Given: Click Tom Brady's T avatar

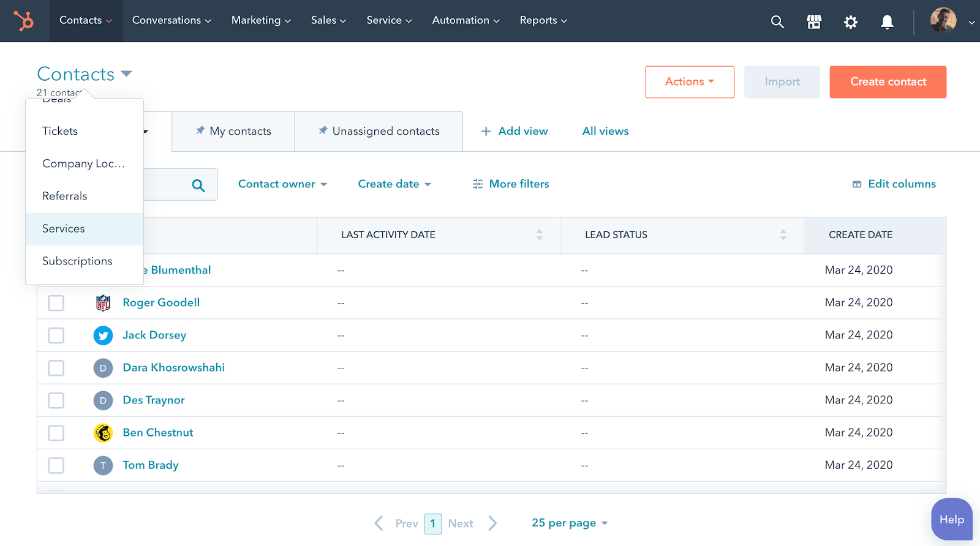Looking at the screenshot, I should (103, 465).
